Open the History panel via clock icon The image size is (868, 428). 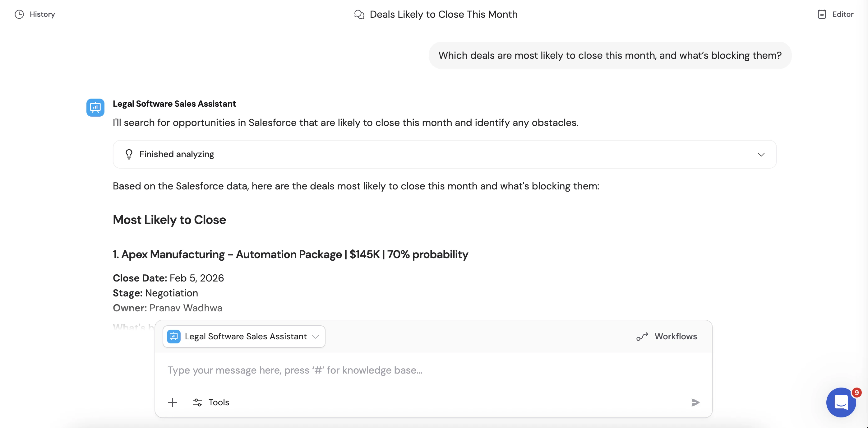click(19, 14)
